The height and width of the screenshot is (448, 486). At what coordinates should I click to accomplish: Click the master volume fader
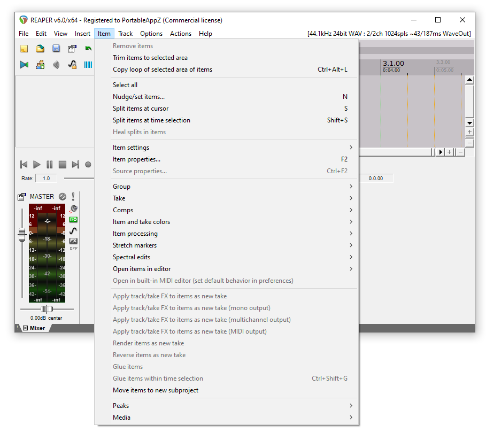(x=22, y=235)
